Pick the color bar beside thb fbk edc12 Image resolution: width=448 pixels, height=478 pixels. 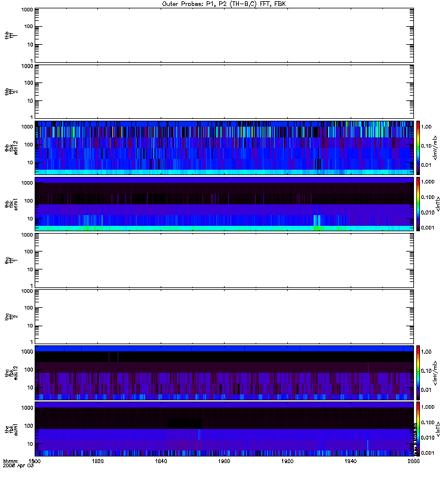coord(418,148)
